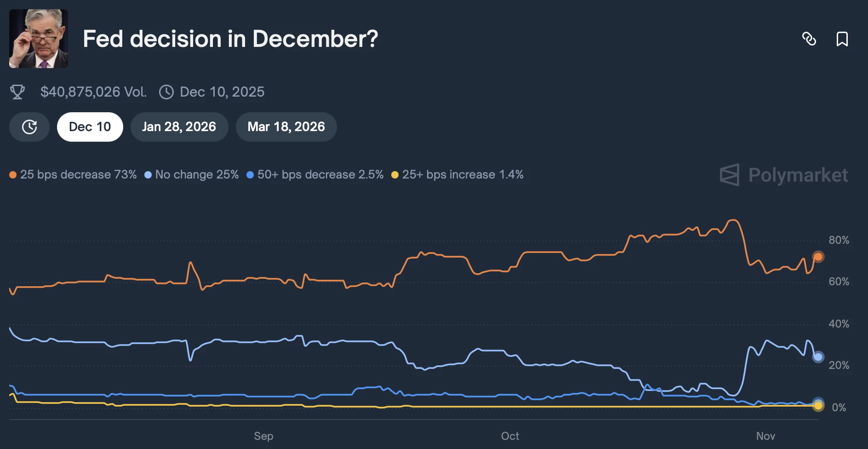Click the market title Fed decision in December?

tap(230, 40)
